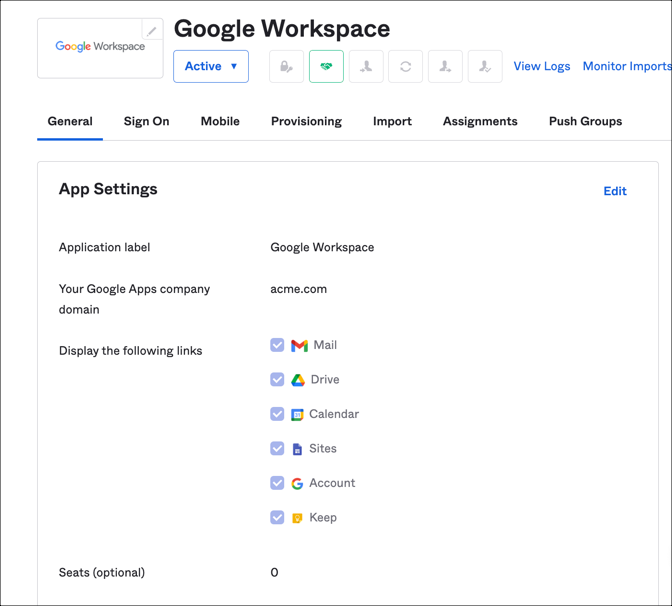
Task: Switch to the Sign On tab
Action: 146,121
